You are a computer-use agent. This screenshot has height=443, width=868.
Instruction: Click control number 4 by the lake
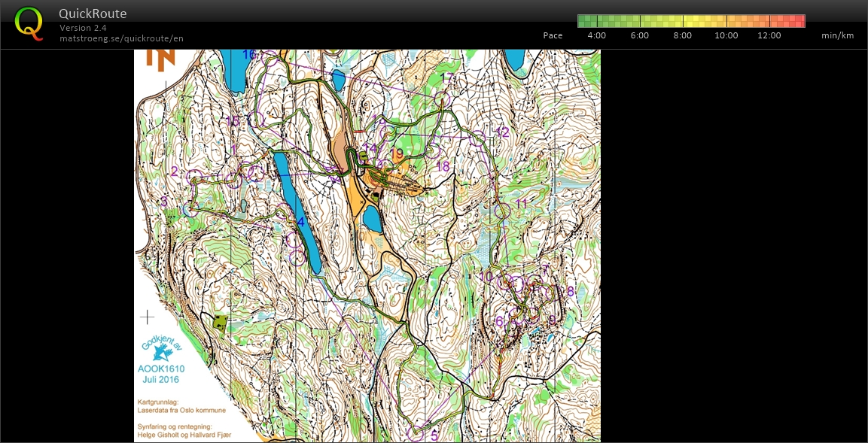click(x=300, y=223)
